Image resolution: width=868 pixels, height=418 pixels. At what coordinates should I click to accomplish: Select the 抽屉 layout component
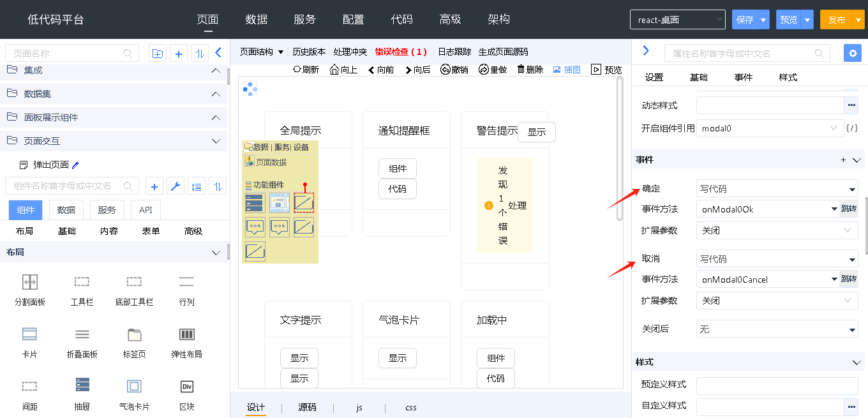tap(82, 394)
